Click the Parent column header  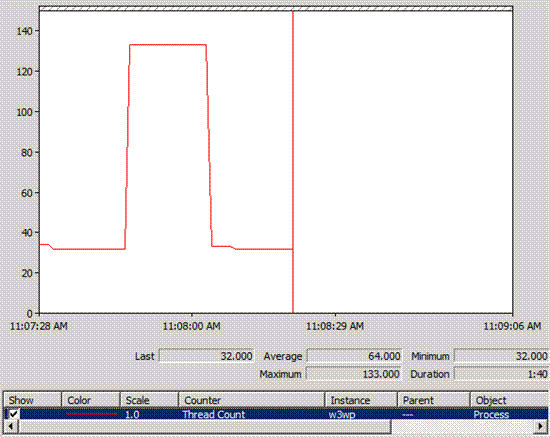434,400
